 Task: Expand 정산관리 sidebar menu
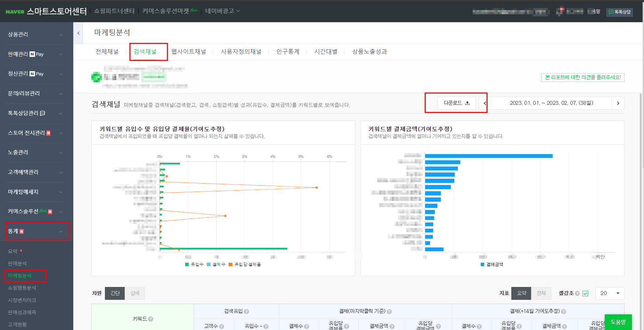point(34,74)
